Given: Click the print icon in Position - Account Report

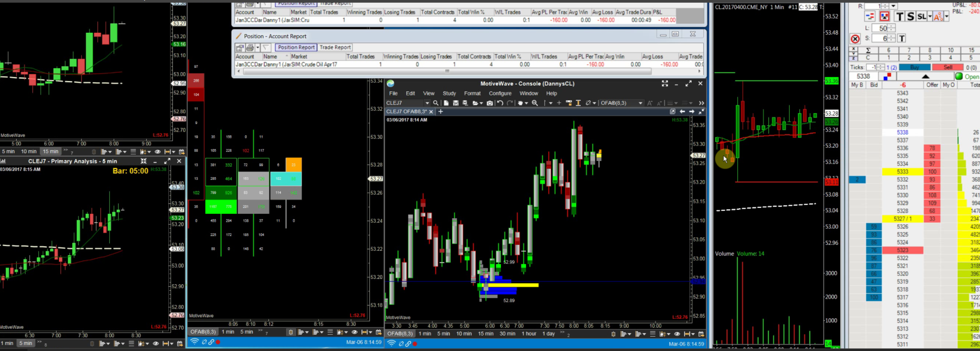Looking at the screenshot, I should [250, 48].
